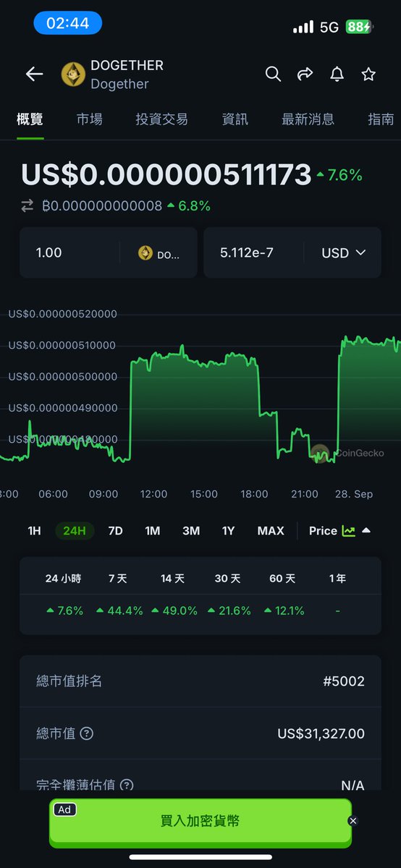Tap the chart x-axis label 28. Sep

tap(355, 494)
